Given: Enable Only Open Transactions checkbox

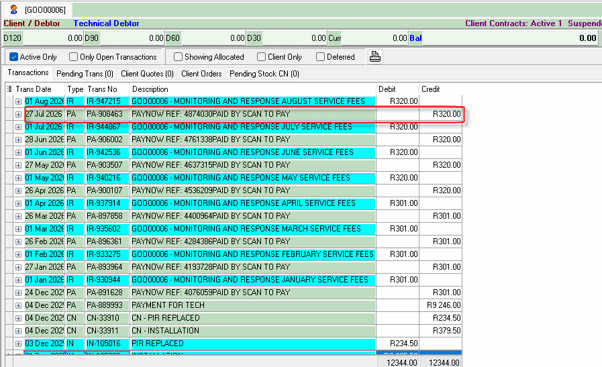Looking at the screenshot, I should 73,57.
